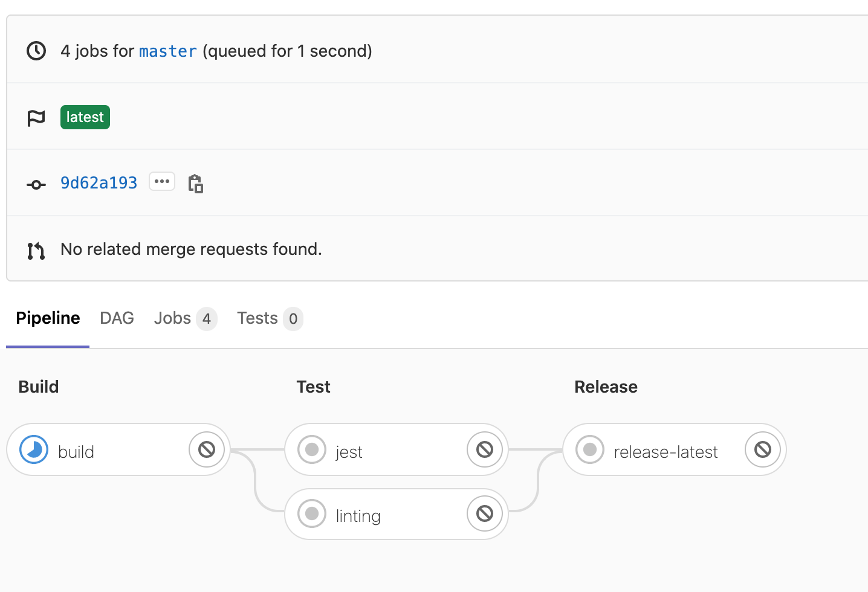Copy commit SHA to clipboard
Screen dimensions: 868x592
coord(195,183)
